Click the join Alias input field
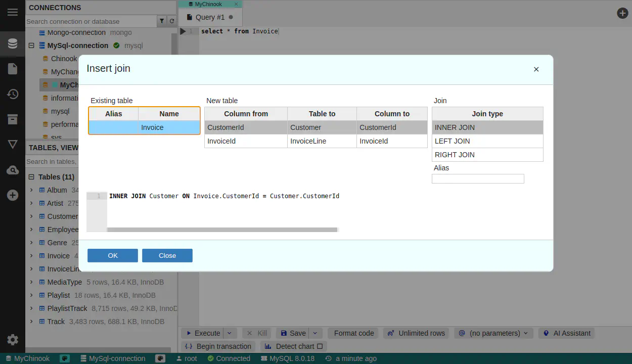Viewport: 632px width, 364px height. (x=478, y=179)
